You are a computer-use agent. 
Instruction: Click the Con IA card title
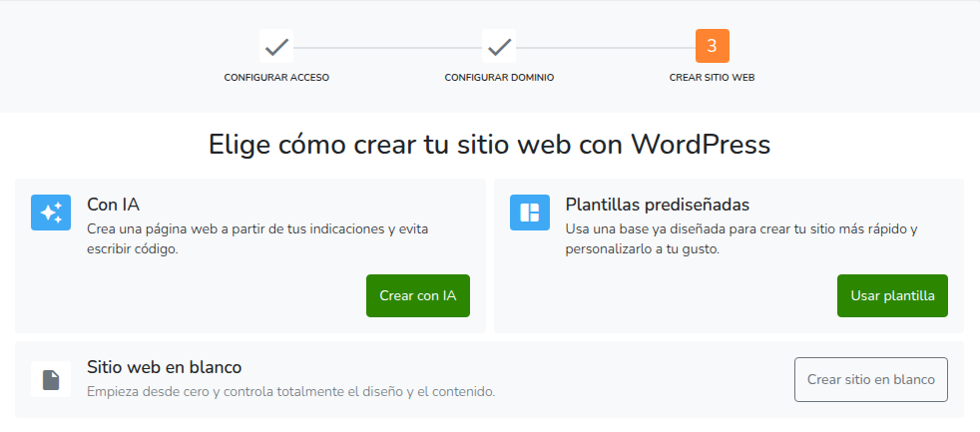point(113,205)
